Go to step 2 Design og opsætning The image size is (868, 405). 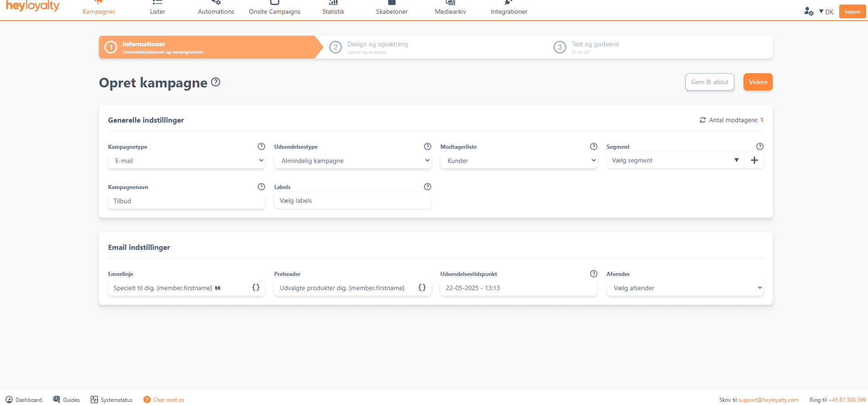[377, 47]
